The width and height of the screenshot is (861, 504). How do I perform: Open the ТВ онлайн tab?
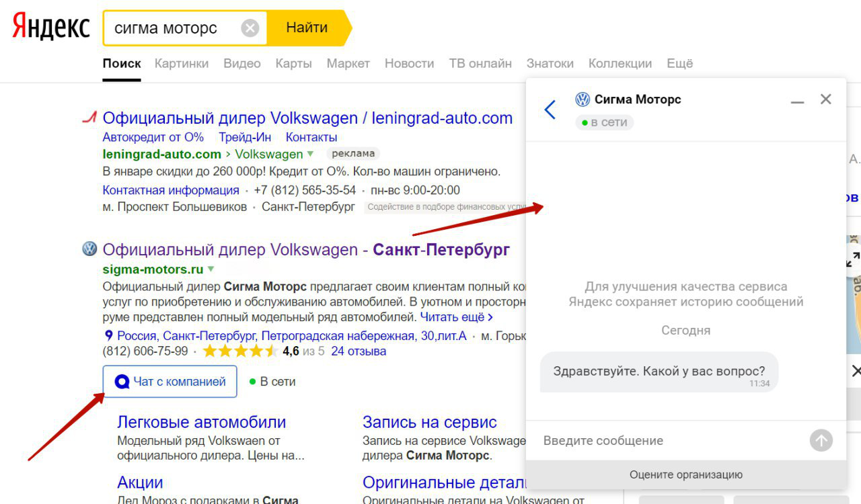480,63
